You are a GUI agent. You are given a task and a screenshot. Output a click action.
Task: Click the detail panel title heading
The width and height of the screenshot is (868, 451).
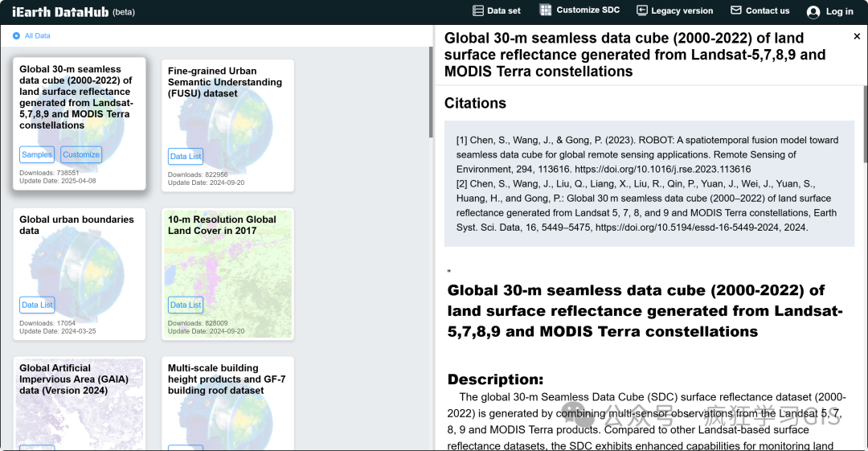tap(635, 55)
